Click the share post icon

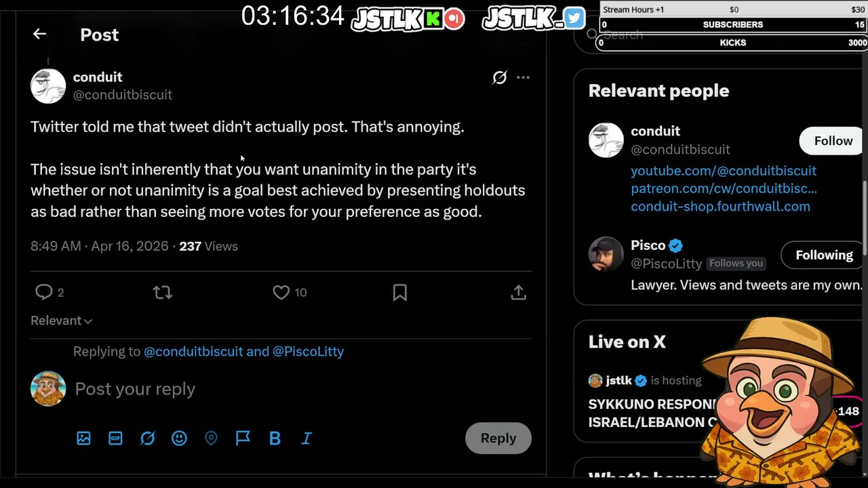(518, 292)
